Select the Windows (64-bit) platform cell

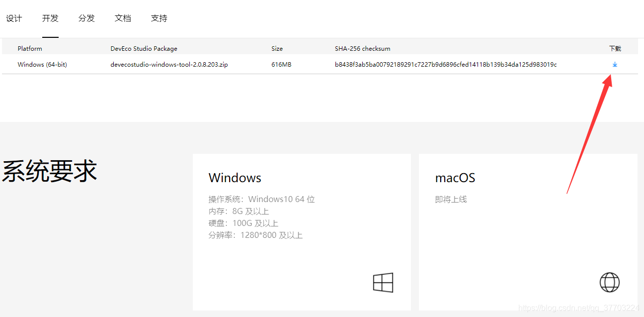pyautogui.click(x=42, y=65)
